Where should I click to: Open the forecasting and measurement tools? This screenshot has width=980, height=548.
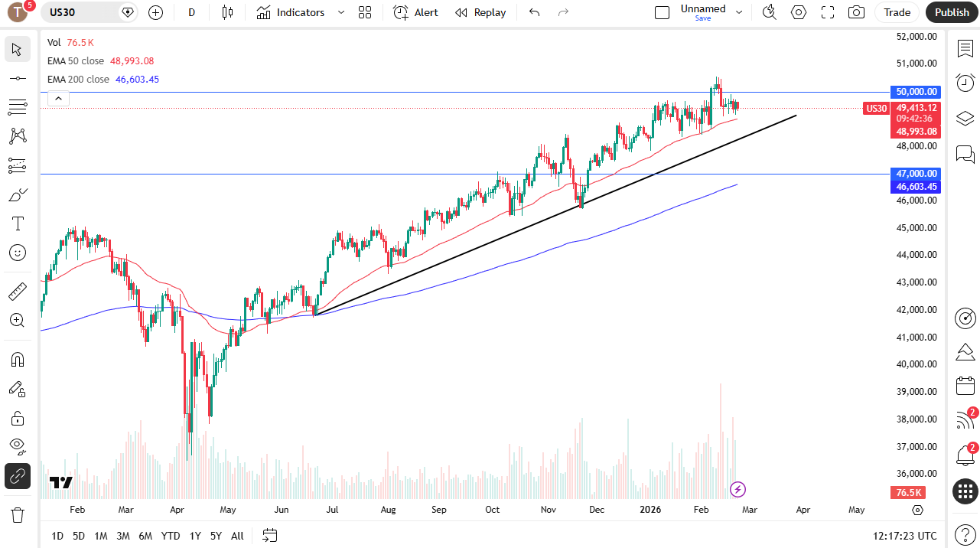pyautogui.click(x=17, y=165)
